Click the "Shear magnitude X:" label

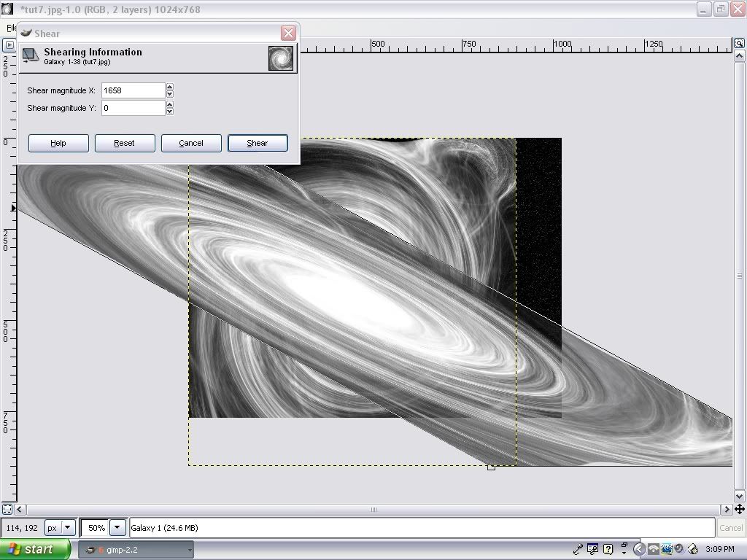coord(61,90)
